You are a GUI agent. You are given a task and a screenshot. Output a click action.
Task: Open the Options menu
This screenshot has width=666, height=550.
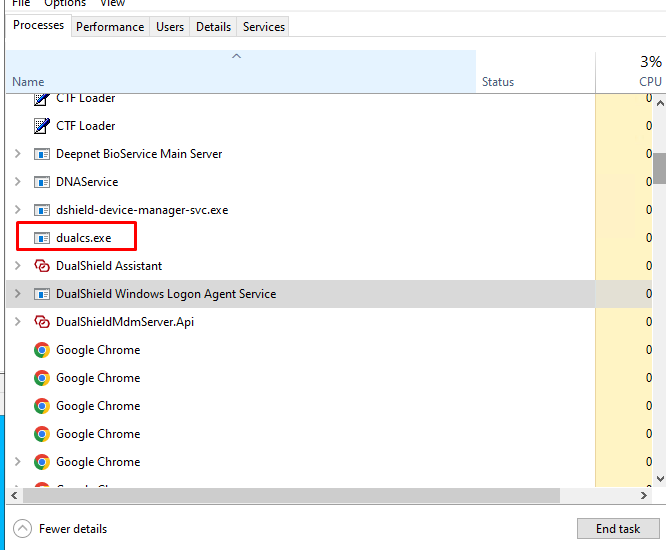[x=65, y=4]
